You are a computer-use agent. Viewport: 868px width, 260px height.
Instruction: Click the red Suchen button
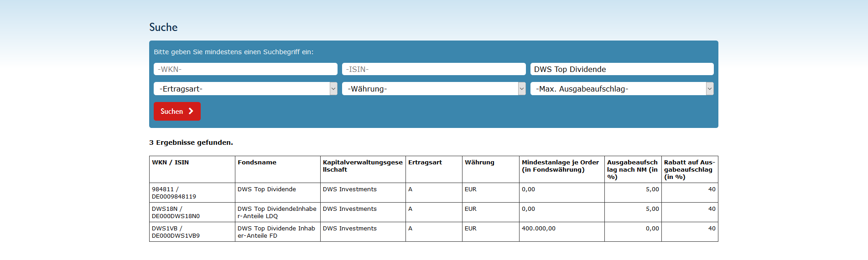177,111
